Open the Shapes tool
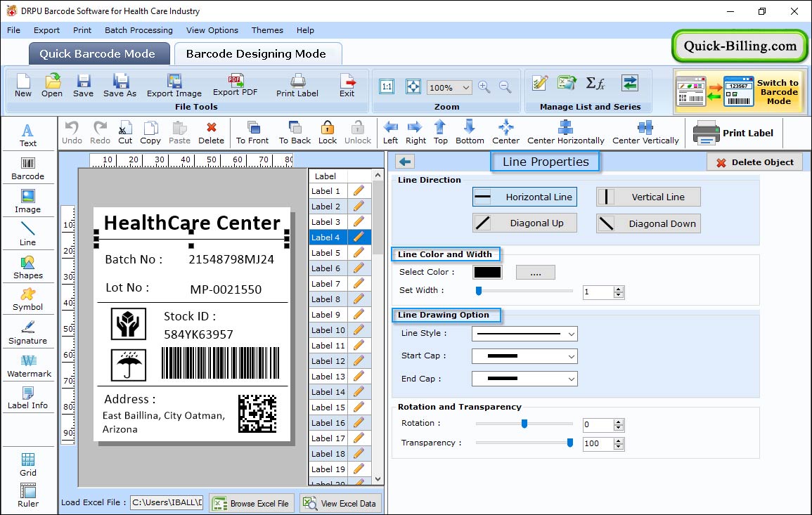This screenshot has width=812, height=515. pos(28,267)
